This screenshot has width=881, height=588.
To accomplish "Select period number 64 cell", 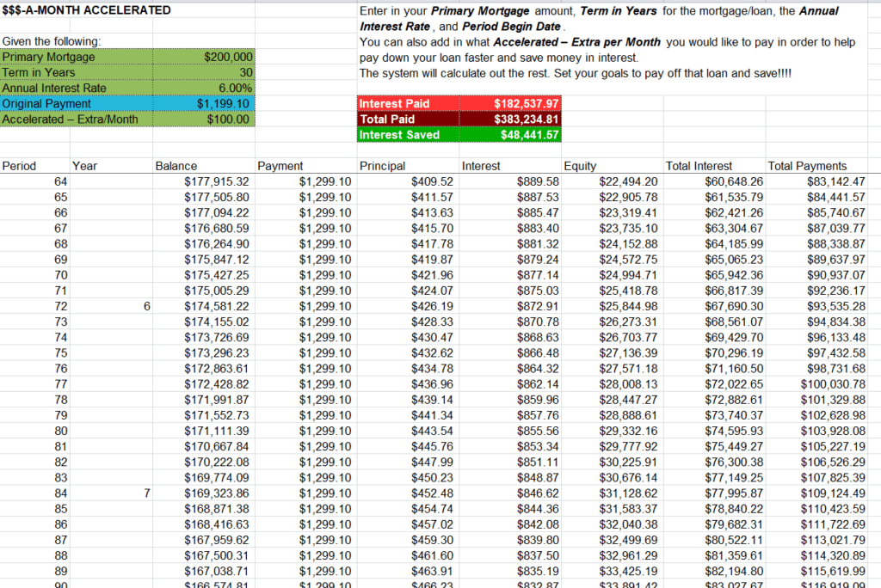I will point(34,181).
